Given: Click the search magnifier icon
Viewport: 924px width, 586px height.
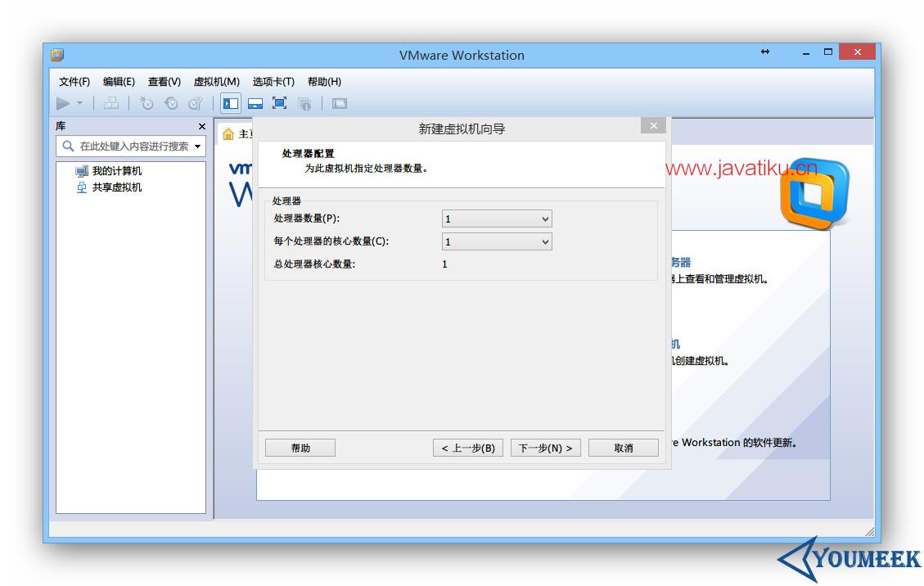Looking at the screenshot, I should (x=69, y=146).
